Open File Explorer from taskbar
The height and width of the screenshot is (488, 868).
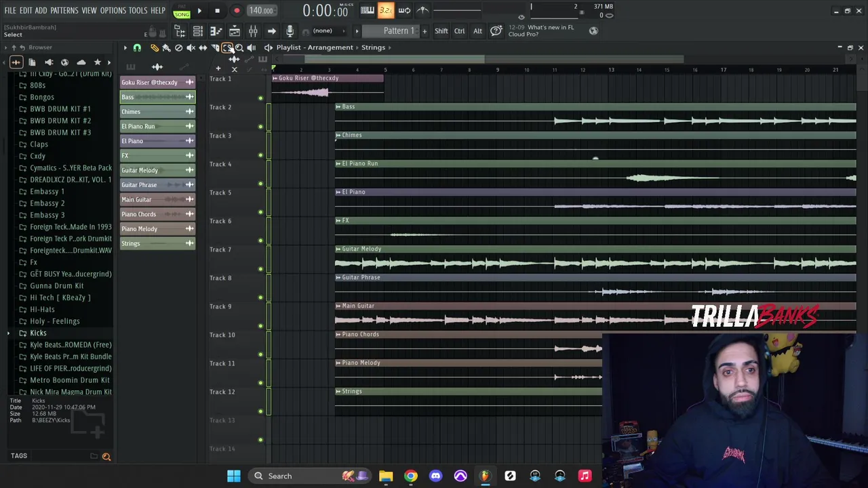386,476
